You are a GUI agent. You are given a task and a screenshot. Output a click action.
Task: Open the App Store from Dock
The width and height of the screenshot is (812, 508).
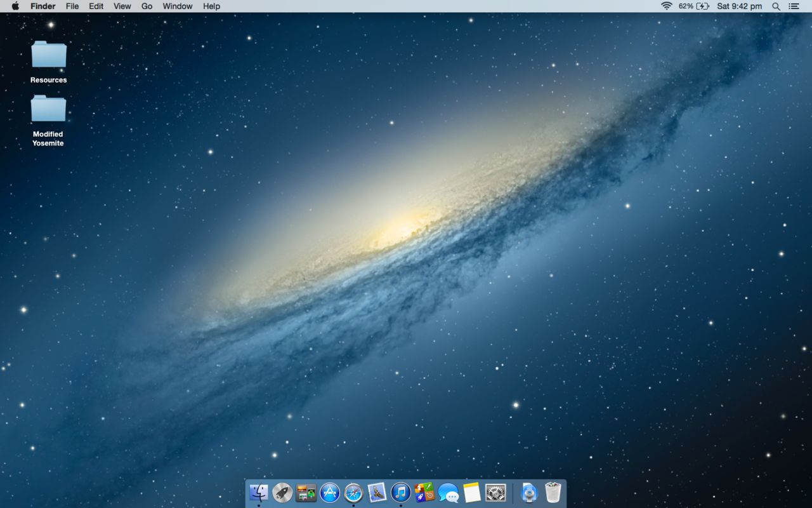pos(330,492)
